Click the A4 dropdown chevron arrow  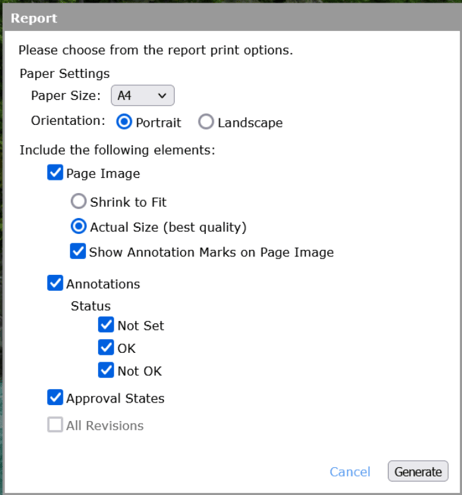[x=162, y=96]
